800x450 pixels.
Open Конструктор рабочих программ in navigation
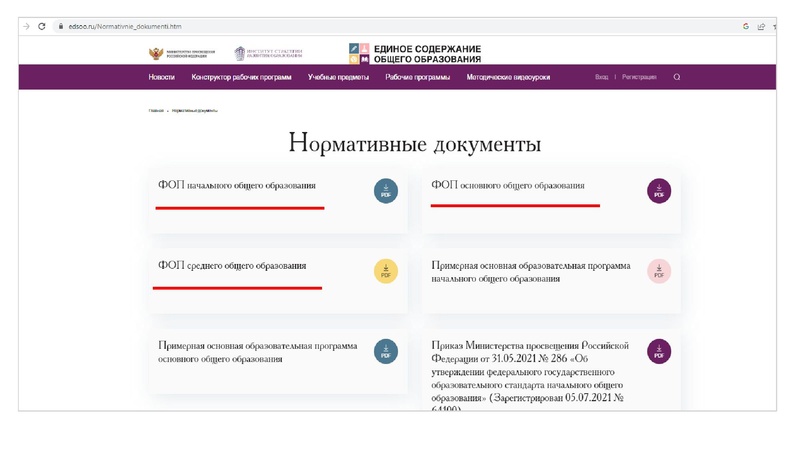pyautogui.click(x=241, y=77)
